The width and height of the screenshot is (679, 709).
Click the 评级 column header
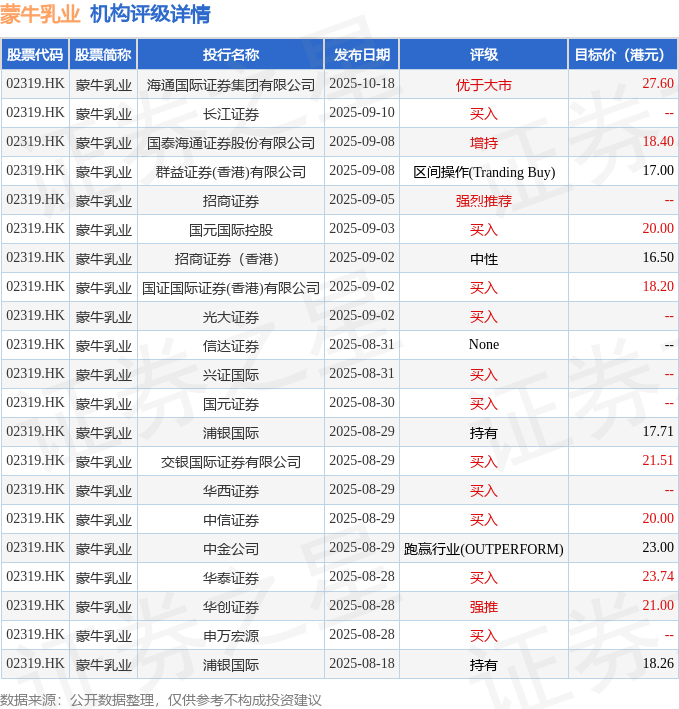pos(484,55)
